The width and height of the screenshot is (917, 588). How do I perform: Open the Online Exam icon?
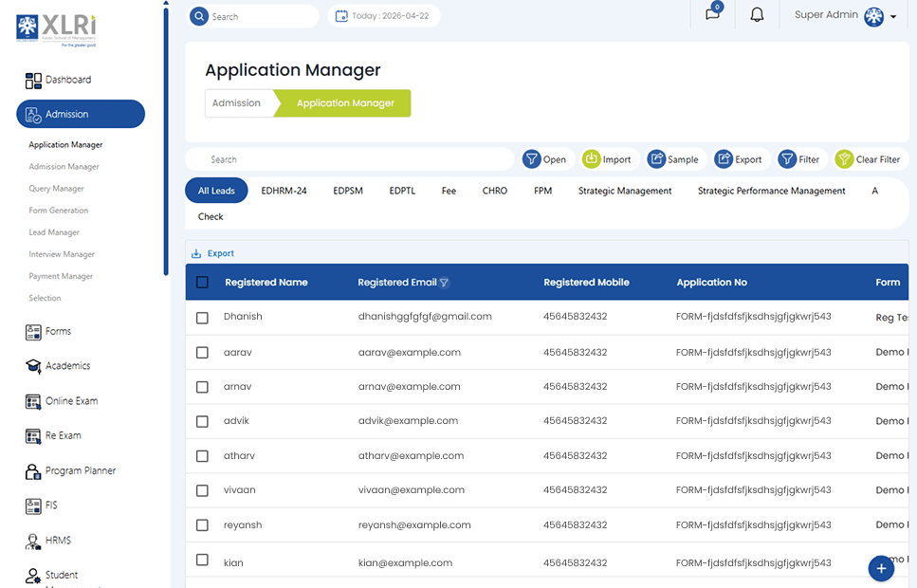[x=33, y=401]
